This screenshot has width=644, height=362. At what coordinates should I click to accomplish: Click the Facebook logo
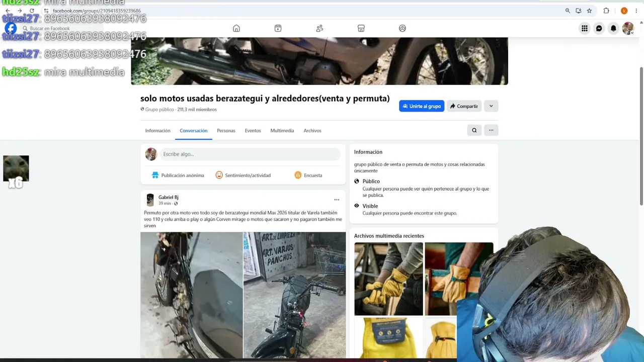(x=11, y=29)
